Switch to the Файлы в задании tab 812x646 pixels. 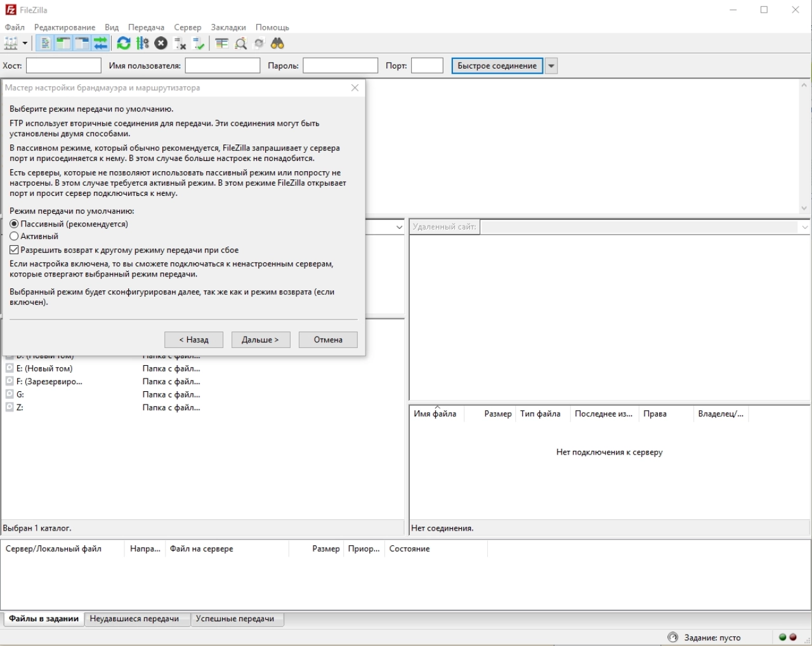[44, 619]
